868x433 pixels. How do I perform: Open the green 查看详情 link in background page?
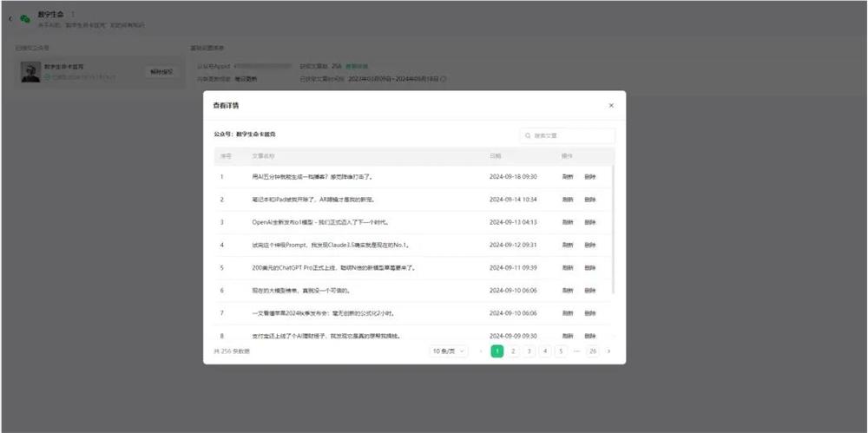pyautogui.click(x=357, y=66)
